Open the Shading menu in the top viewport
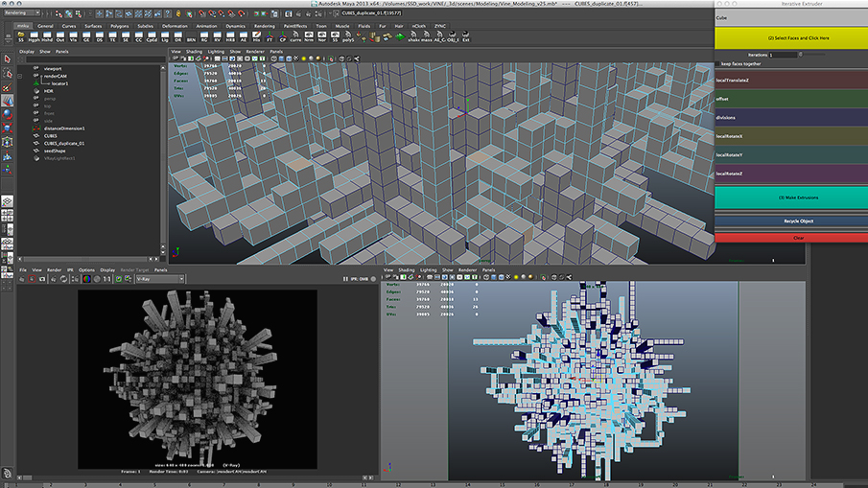 click(194, 51)
